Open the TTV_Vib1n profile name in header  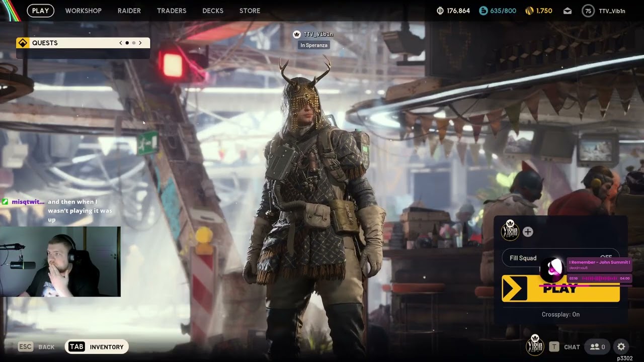(x=612, y=11)
